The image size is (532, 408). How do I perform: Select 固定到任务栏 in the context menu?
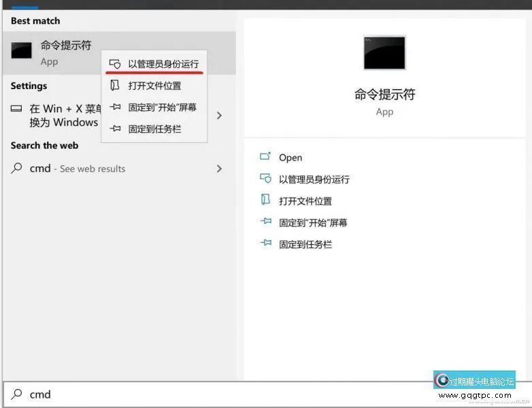point(154,129)
